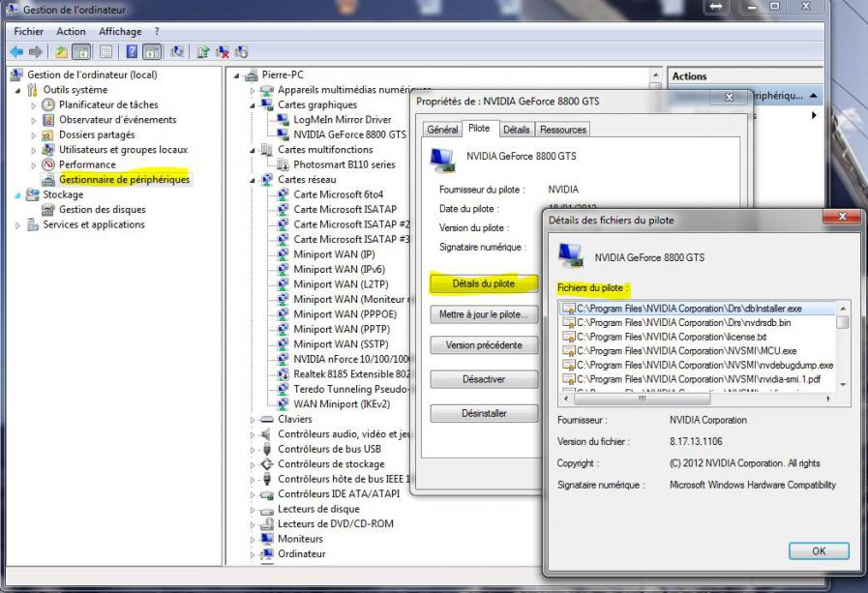
Task: Select Carte Microsoft 6to4 adapter
Action: pos(339,194)
